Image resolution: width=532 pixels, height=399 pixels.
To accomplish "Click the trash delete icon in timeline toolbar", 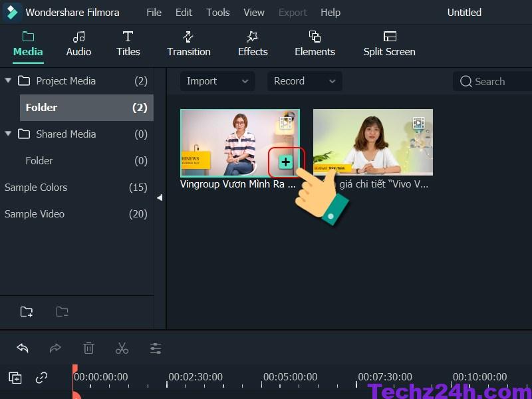I will point(88,348).
